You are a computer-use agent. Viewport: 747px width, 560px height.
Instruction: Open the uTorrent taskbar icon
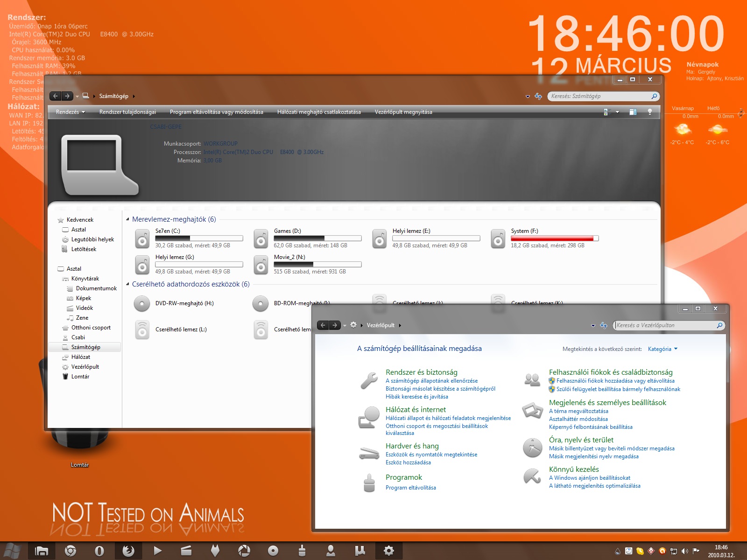click(x=360, y=551)
